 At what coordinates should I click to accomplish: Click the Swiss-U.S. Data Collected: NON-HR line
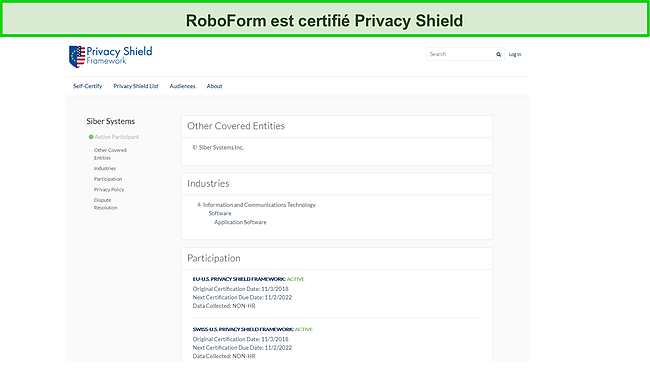coord(224,356)
